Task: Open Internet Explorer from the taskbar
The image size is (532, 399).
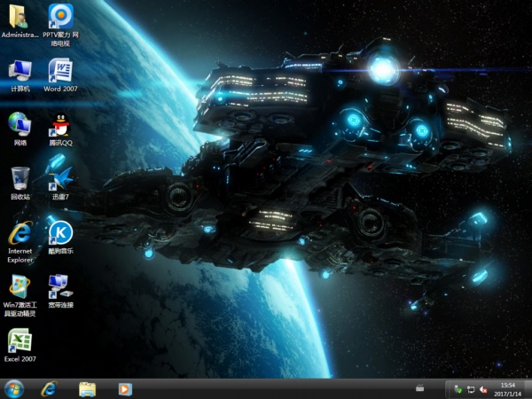Action: pos(49,389)
